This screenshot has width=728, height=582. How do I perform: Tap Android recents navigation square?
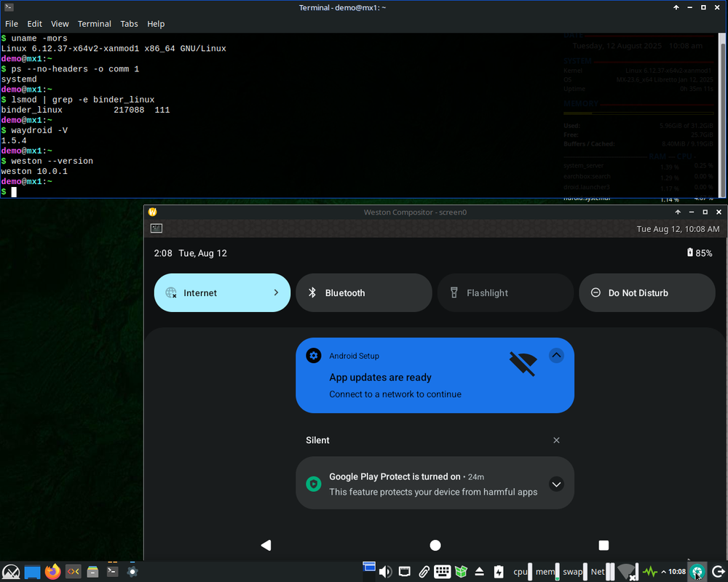click(x=604, y=546)
